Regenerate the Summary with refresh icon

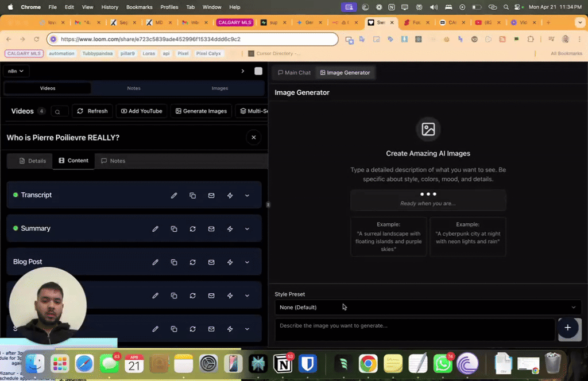pos(192,229)
